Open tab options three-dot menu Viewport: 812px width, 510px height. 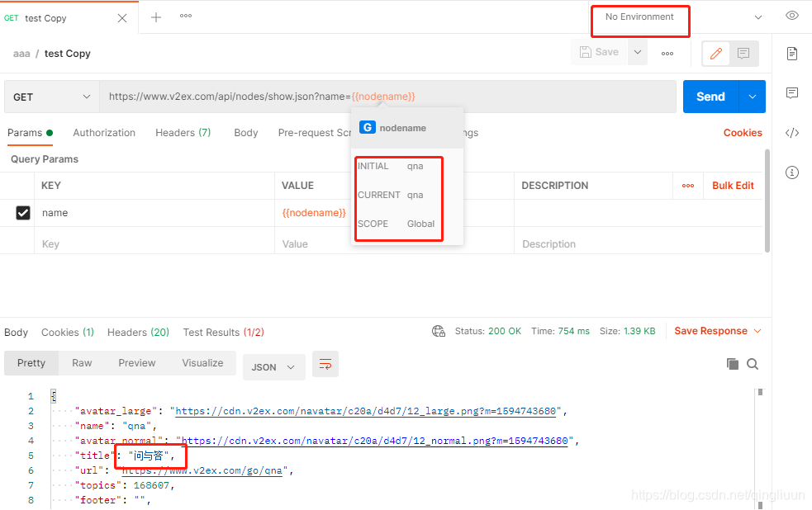(186, 16)
